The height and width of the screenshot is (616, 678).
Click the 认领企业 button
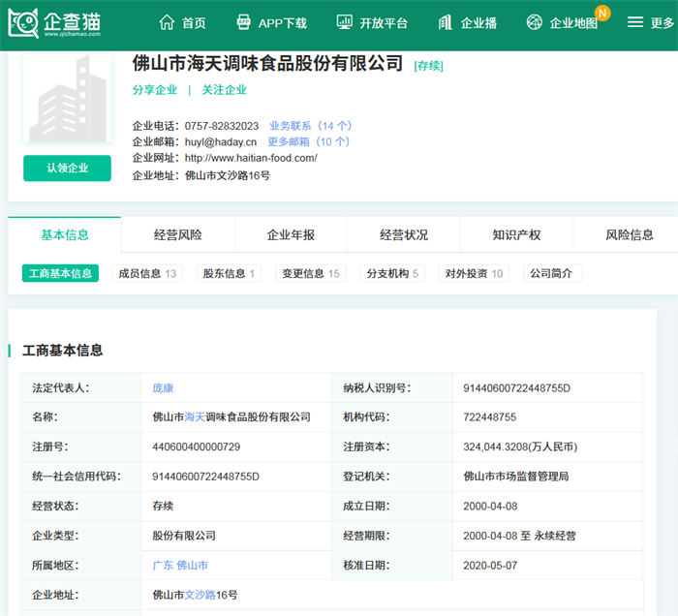pos(67,169)
